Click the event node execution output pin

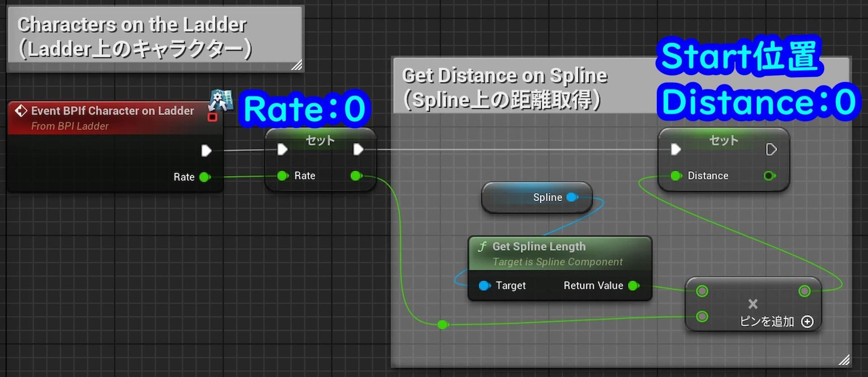[x=206, y=151]
